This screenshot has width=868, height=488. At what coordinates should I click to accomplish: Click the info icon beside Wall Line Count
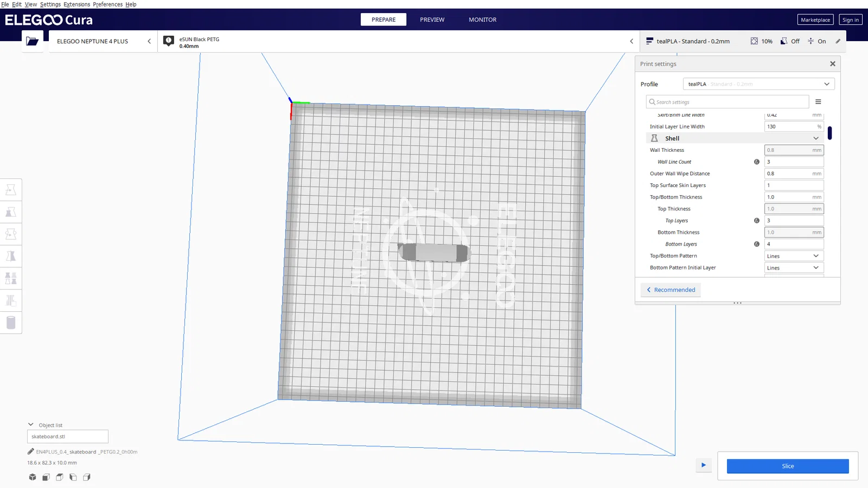coord(757,162)
